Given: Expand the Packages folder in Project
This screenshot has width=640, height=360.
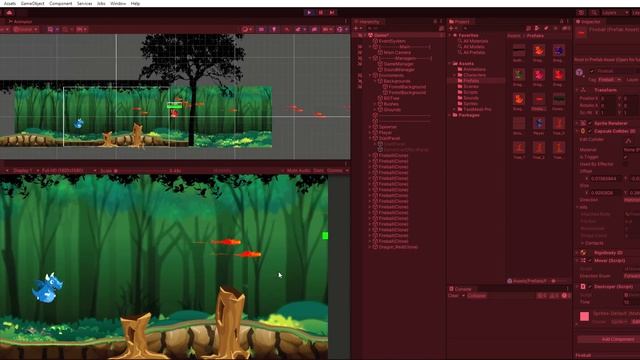Looking at the screenshot, I should coord(450,116).
